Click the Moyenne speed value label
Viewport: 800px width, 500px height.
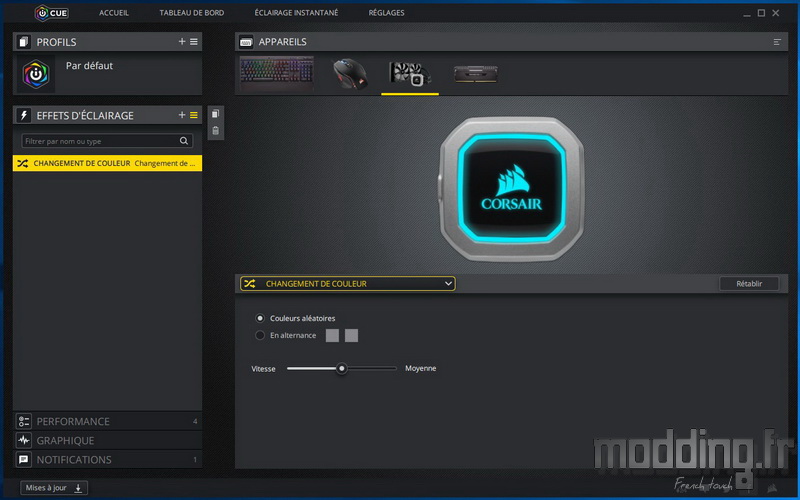(420, 368)
